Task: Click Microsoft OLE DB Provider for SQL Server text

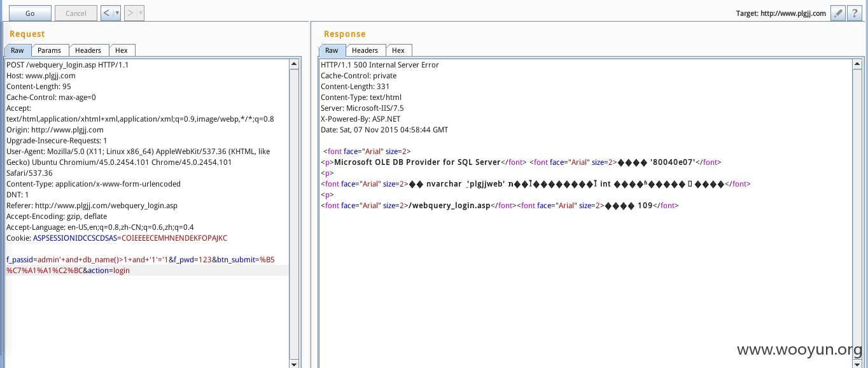Action: point(417,162)
